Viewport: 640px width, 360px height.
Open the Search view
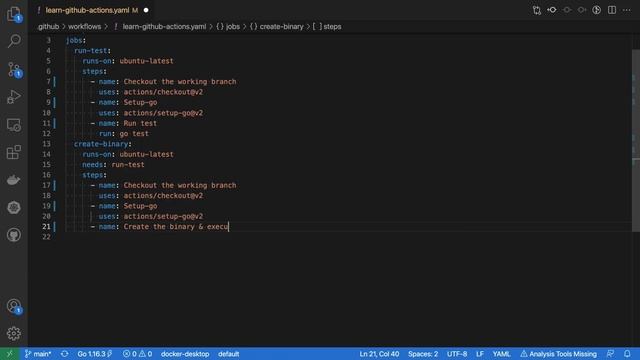point(14,41)
